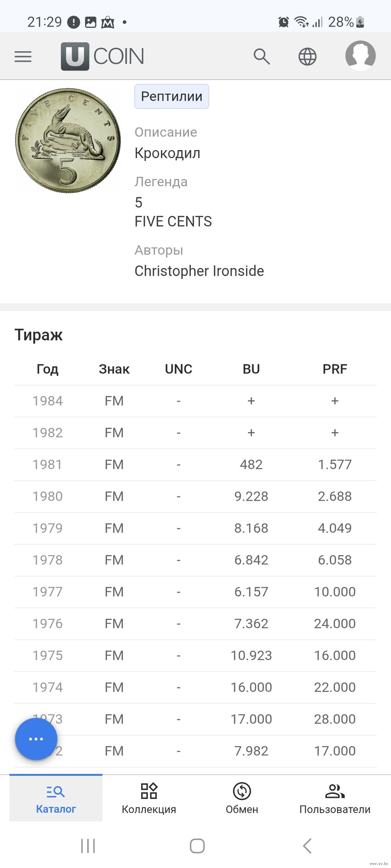
Task: Switch to the Каталог tab
Action: (56, 798)
